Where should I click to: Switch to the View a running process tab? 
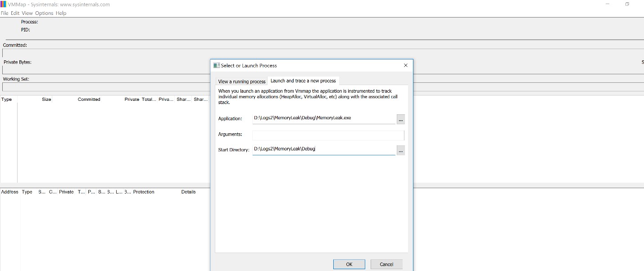coord(242,81)
